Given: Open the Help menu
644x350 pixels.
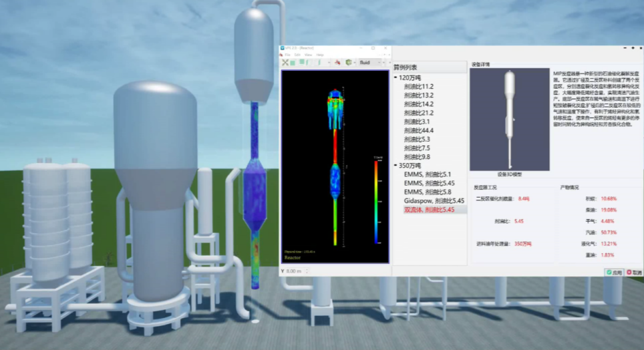Looking at the screenshot, I should 320,55.
